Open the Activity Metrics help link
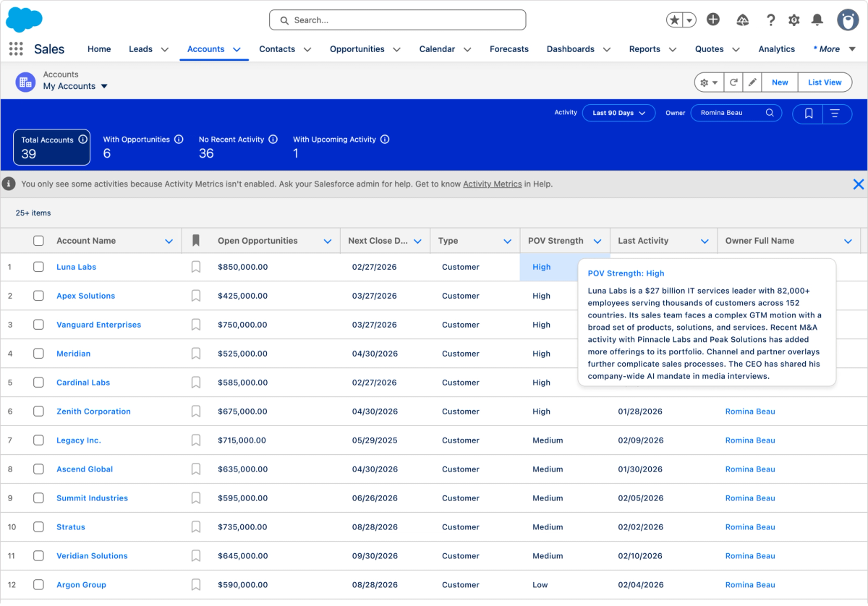 493,184
